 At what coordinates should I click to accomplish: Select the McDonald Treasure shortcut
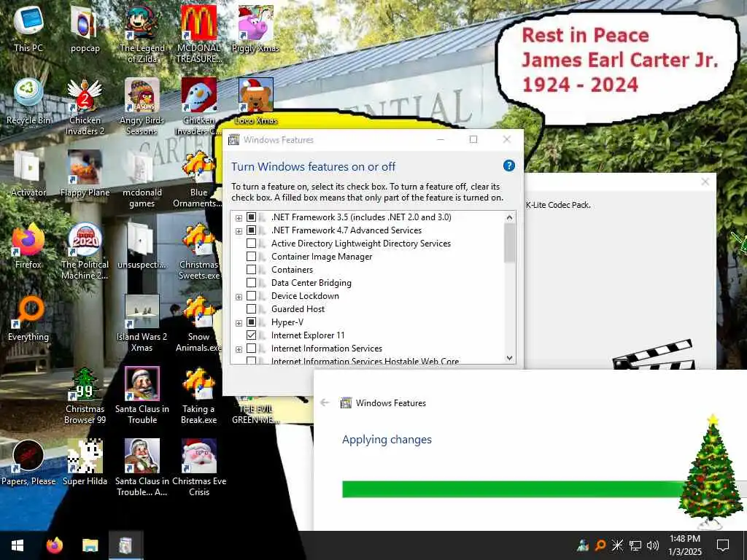coord(198,35)
